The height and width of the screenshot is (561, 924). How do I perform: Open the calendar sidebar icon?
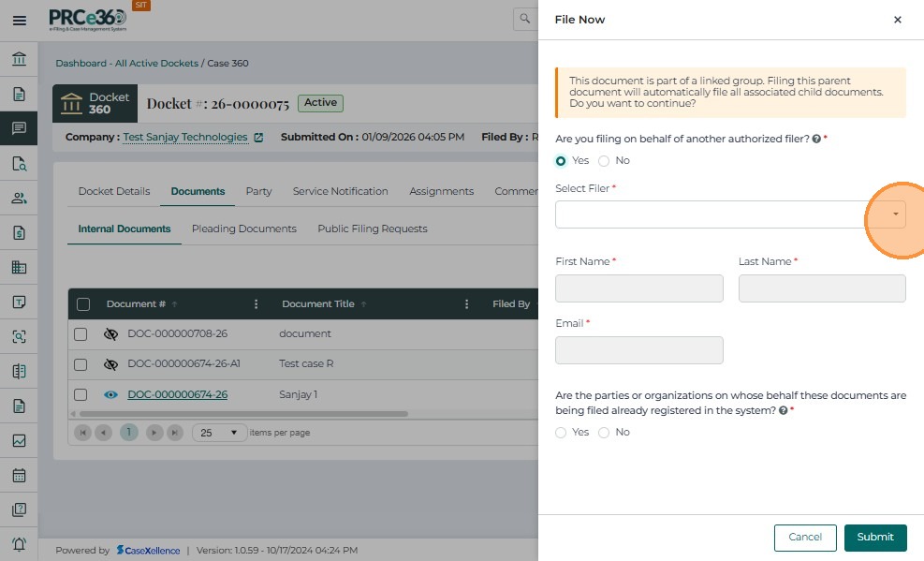(19, 475)
